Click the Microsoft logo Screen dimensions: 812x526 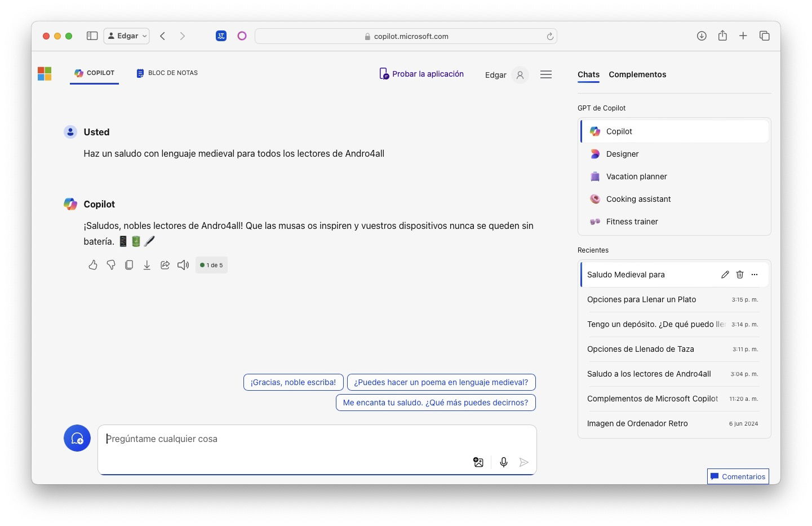pyautogui.click(x=45, y=74)
